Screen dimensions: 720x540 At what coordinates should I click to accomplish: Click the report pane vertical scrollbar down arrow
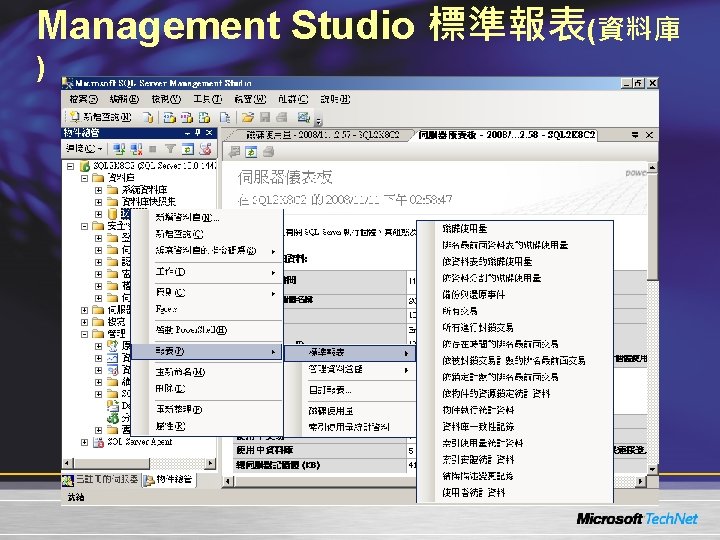pos(652,469)
